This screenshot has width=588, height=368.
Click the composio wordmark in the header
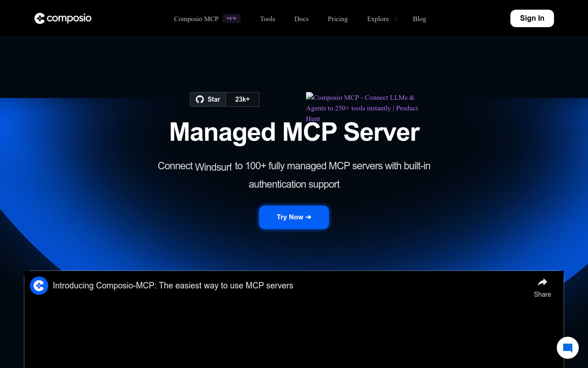click(69, 18)
